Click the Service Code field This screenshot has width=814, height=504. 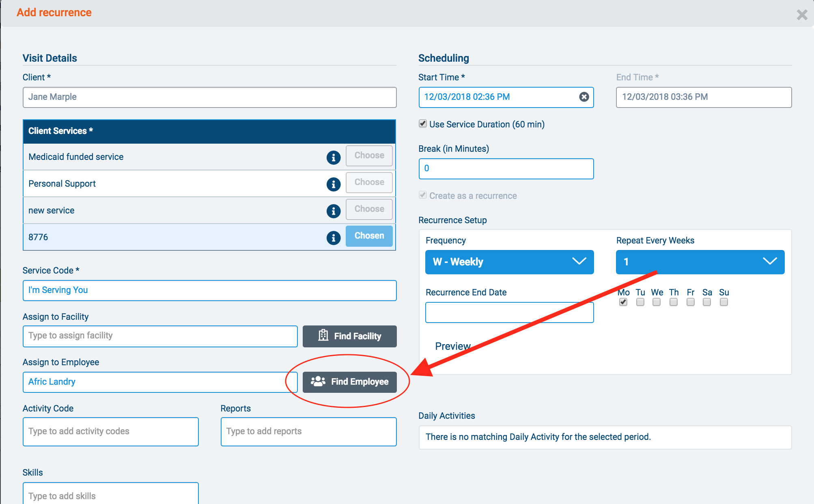click(x=209, y=290)
